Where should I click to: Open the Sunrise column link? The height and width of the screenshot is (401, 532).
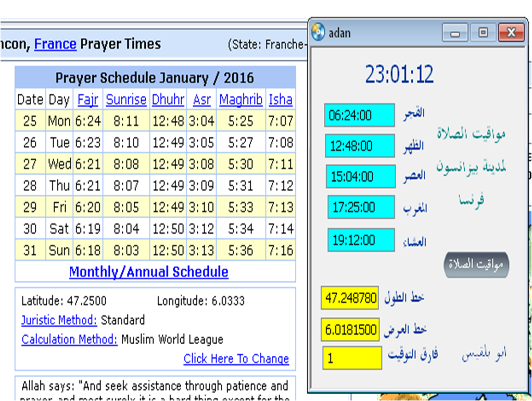(126, 99)
